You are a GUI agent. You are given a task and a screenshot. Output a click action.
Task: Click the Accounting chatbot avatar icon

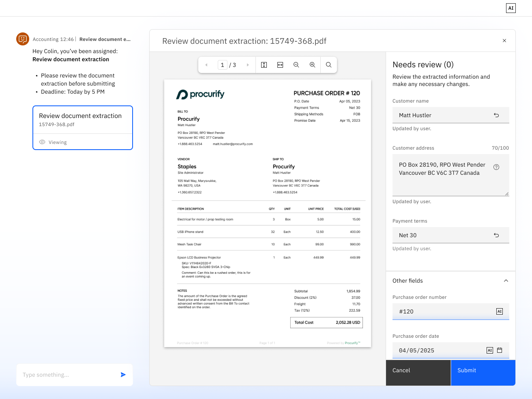tap(23, 39)
